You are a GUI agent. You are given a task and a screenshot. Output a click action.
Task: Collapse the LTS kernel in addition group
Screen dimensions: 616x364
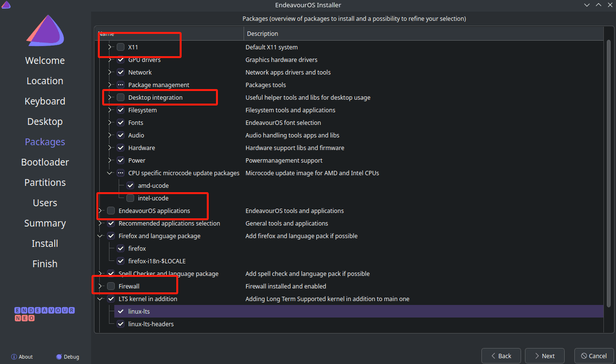[x=100, y=299]
